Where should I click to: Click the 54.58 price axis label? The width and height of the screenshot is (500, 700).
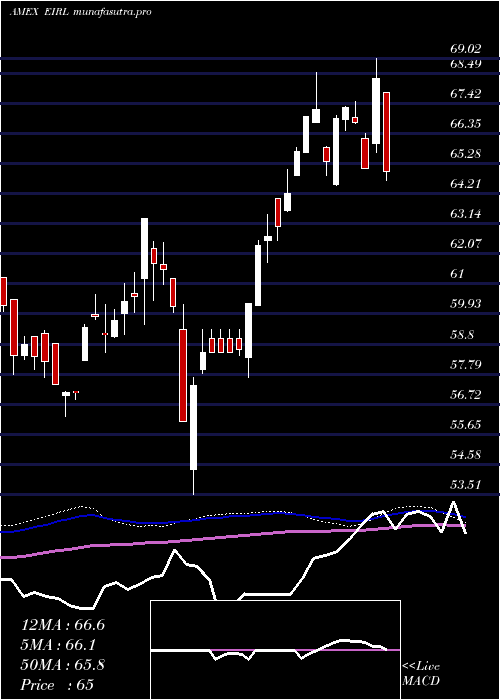[466, 455]
